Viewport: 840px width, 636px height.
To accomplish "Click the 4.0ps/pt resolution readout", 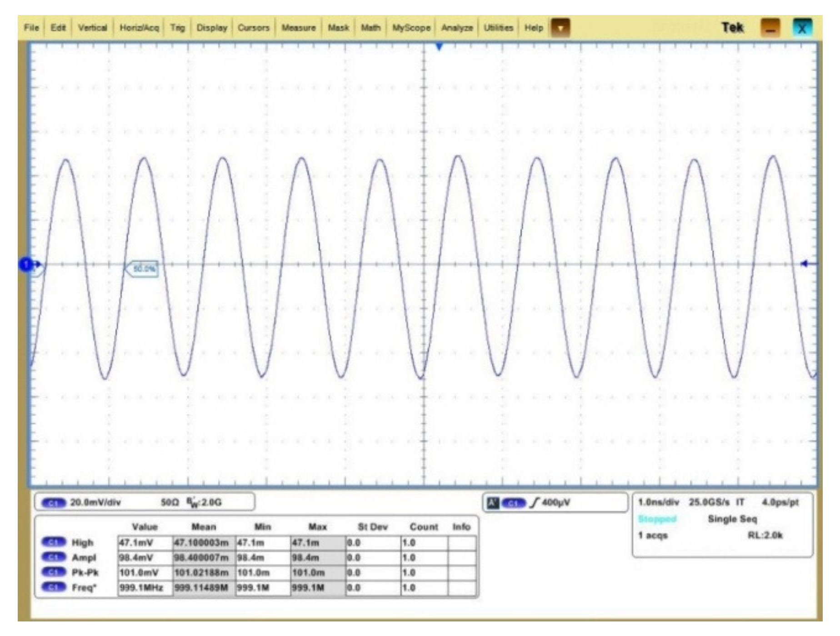I will click(x=780, y=502).
